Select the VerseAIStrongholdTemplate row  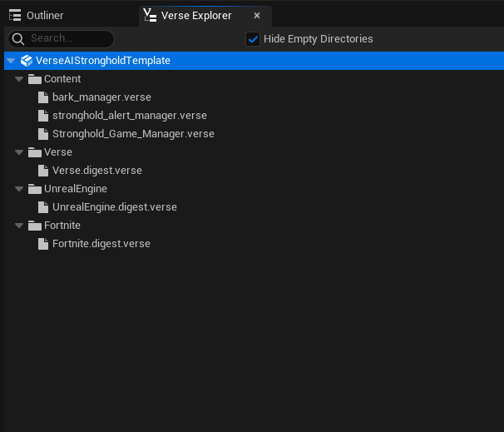coord(254,61)
